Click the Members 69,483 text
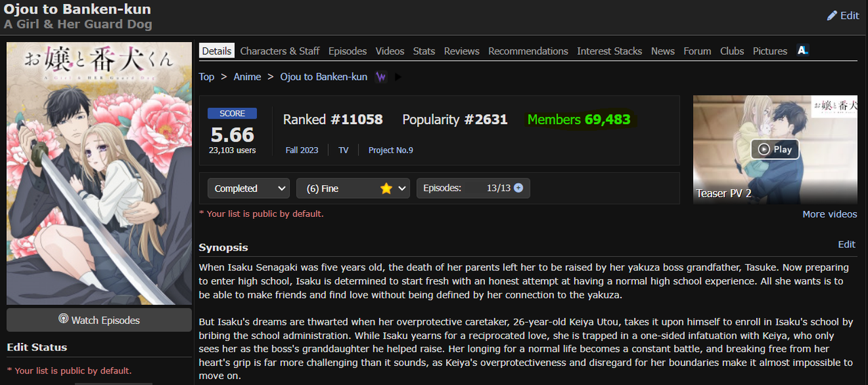The image size is (868, 385). 579,119
